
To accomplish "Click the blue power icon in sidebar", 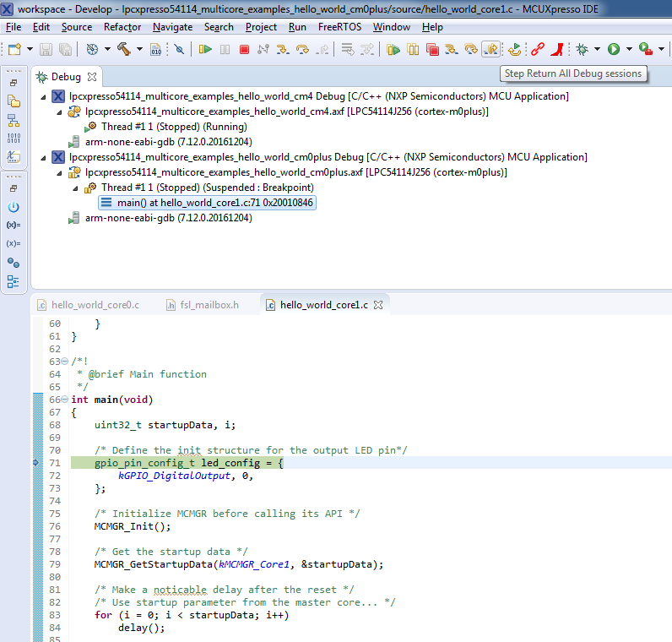I will [14, 207].
